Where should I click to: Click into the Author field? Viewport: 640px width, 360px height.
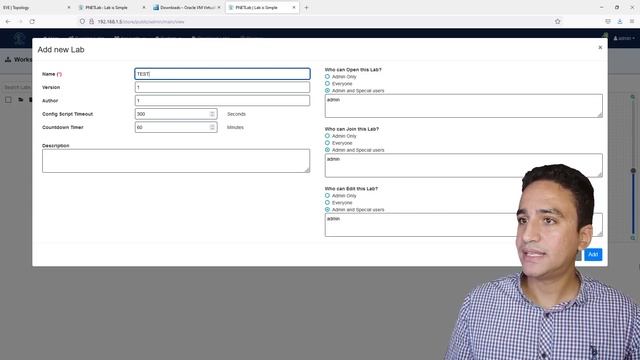click(x=222, y=100)
